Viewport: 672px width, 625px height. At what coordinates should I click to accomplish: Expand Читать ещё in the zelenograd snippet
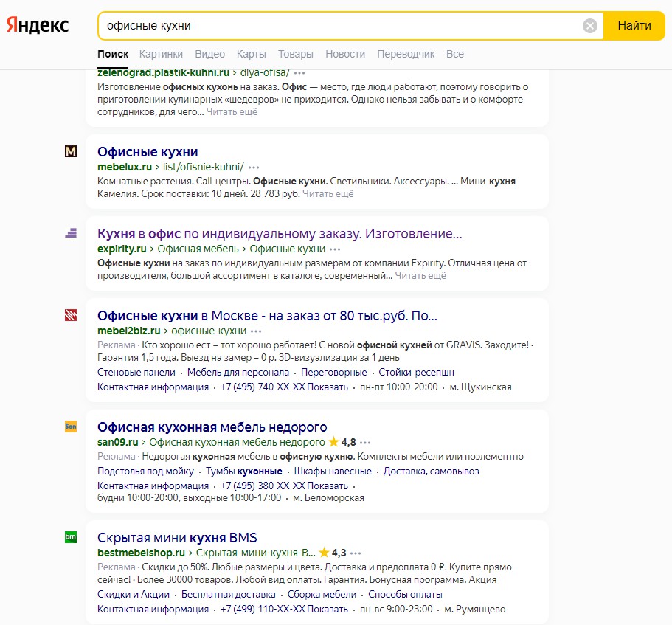pyautogui.click(x=232, y=112)
